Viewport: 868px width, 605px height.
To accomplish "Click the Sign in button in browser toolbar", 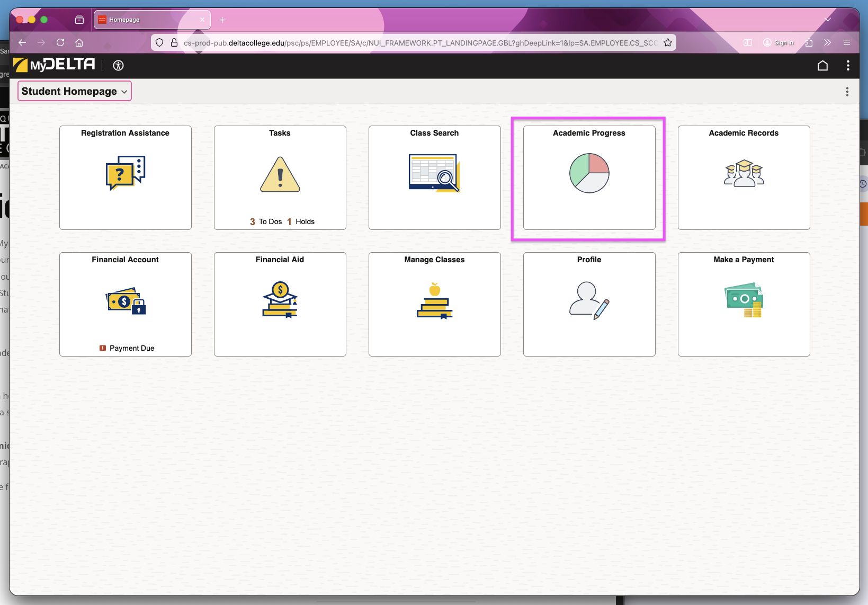I will tap(778, 42).
